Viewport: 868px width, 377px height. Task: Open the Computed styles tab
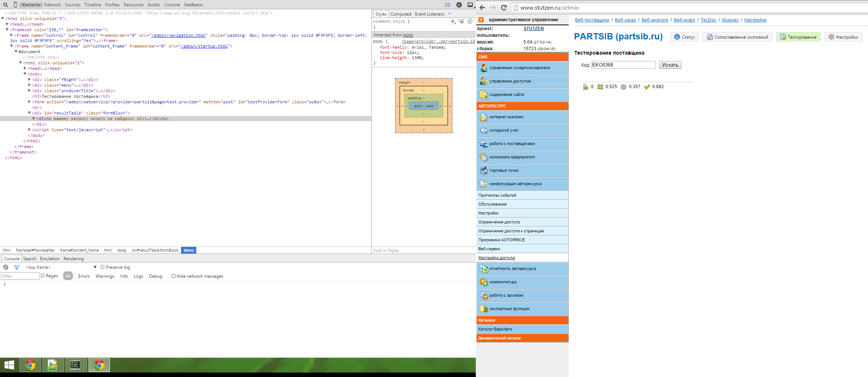tap(401, 14)
